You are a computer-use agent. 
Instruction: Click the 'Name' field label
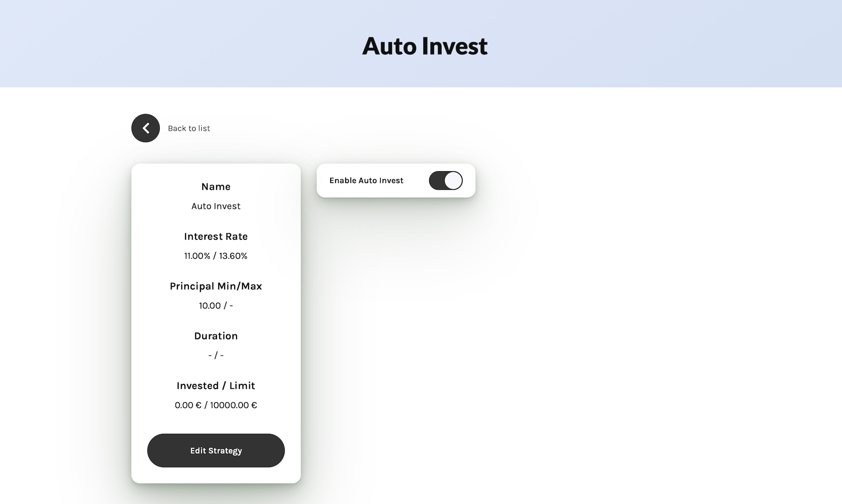pyautogui.click(x=216, y=187)
